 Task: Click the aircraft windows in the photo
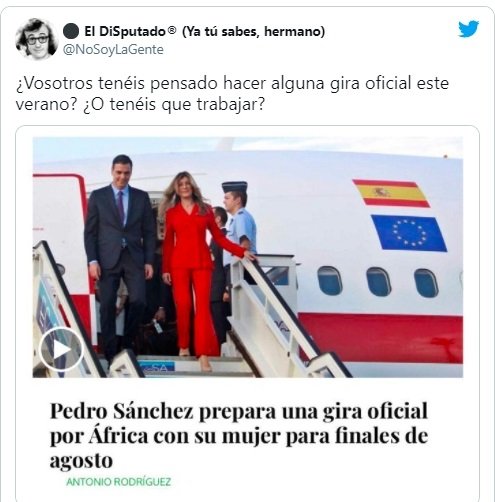pyautogui.click(x=378, y=282)
